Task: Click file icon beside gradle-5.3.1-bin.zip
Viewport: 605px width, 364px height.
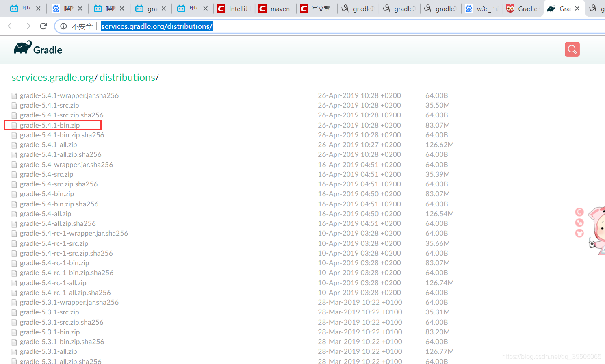Action: click(x=14, y=332)
